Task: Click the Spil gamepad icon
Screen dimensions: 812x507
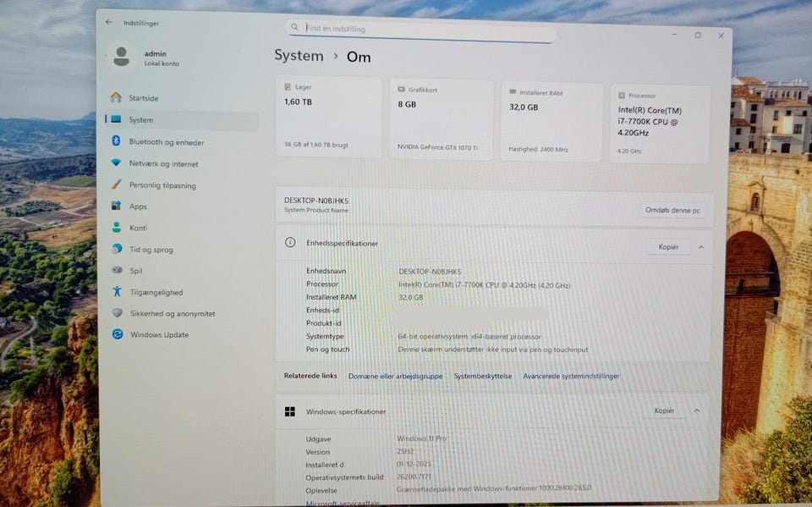Action: coord(118,270)
